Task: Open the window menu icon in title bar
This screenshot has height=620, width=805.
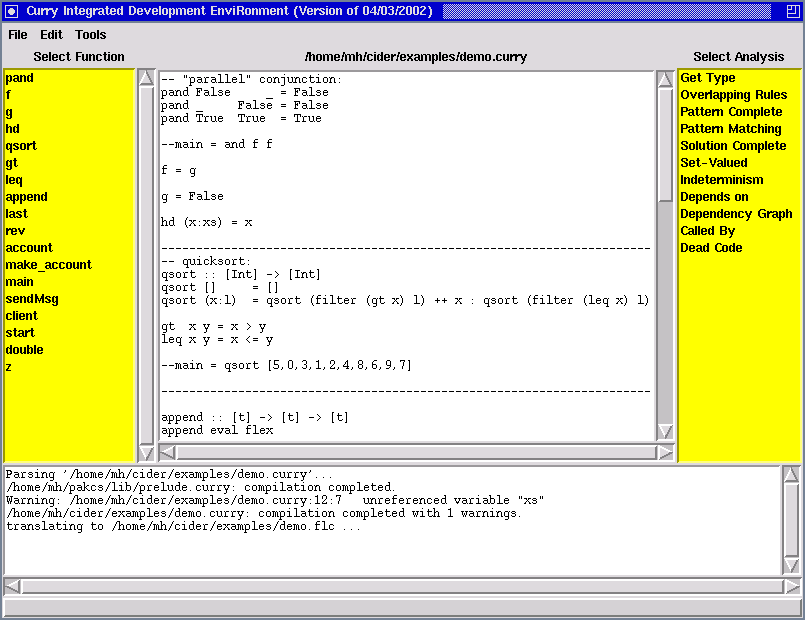Action: coord(11,11)
